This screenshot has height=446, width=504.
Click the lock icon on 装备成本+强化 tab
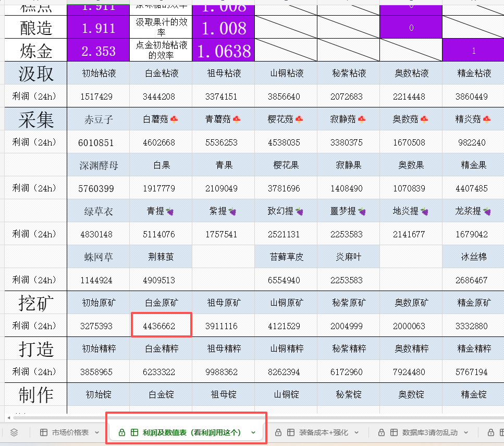point(278,432)
